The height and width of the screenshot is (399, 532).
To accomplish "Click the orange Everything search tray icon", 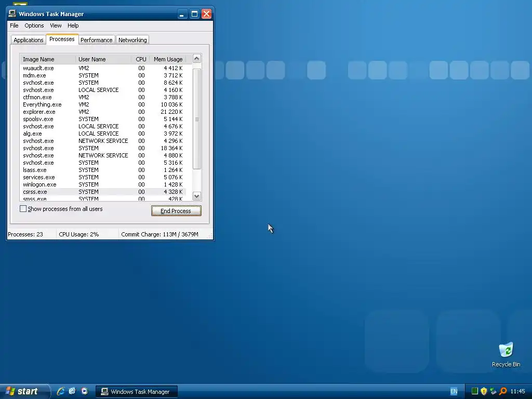I will tap(503, 391).
